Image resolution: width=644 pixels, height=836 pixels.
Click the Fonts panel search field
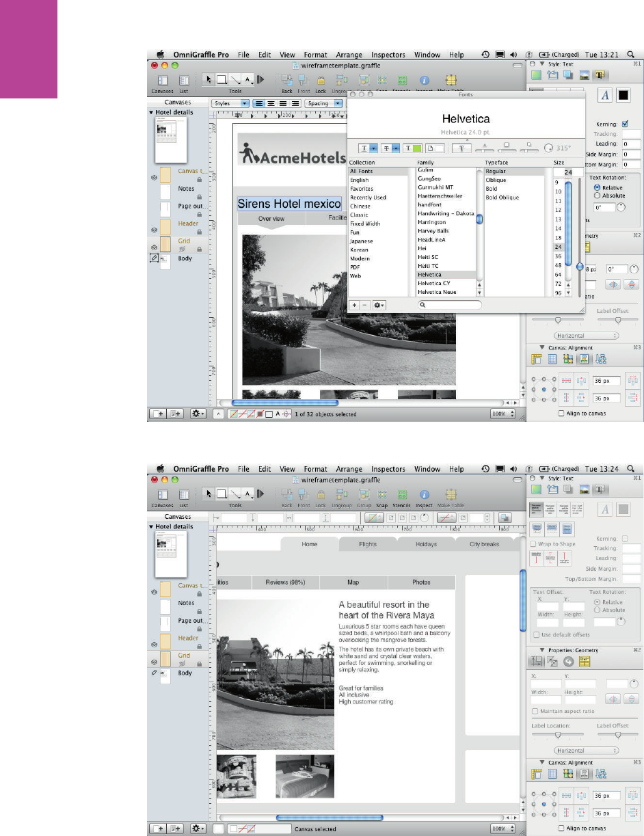point(450,305)
